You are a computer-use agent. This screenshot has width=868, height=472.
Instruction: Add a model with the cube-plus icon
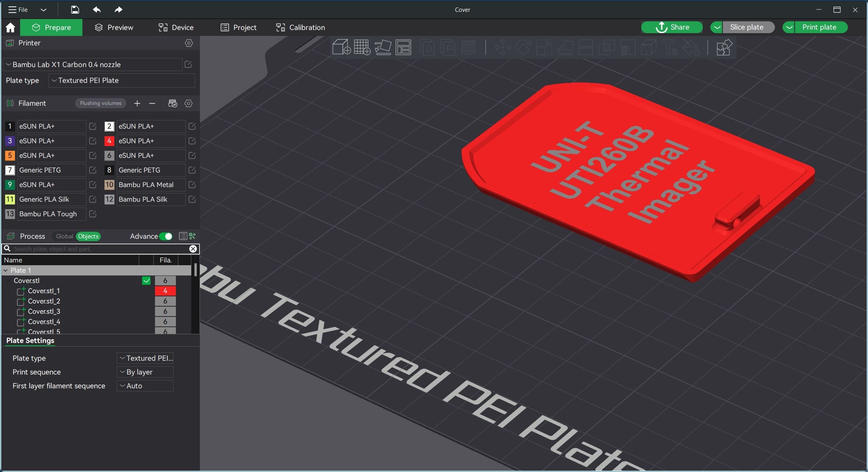[342, 47]
